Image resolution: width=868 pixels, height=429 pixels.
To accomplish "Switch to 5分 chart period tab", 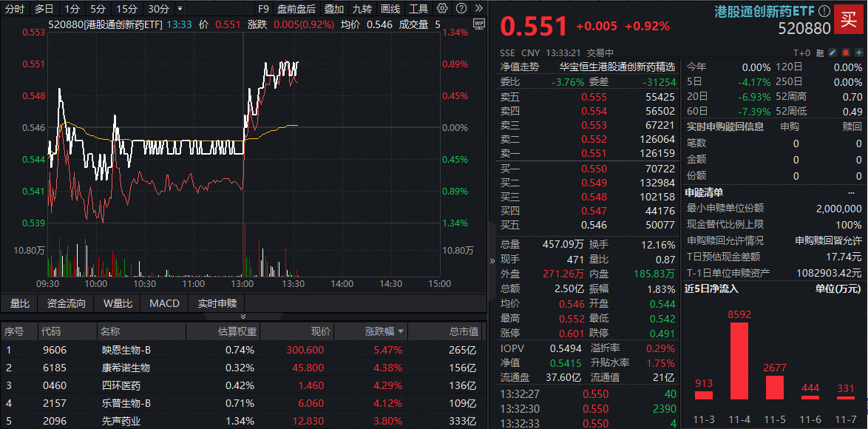I will click(98, 8).
